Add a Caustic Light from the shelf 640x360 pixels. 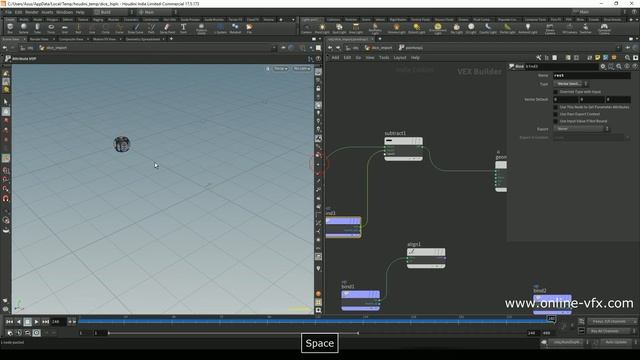488,28
